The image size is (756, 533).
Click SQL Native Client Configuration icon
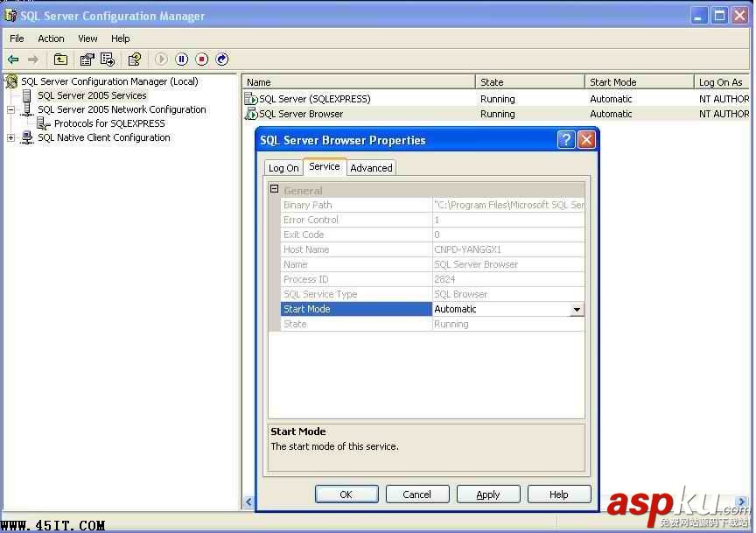tap(27, 138)
